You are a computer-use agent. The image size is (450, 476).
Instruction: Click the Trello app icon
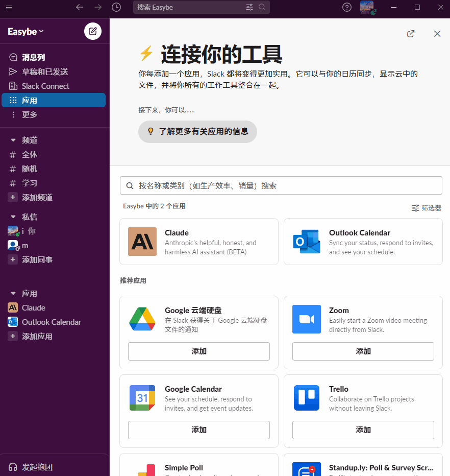[x=307, y=398]
